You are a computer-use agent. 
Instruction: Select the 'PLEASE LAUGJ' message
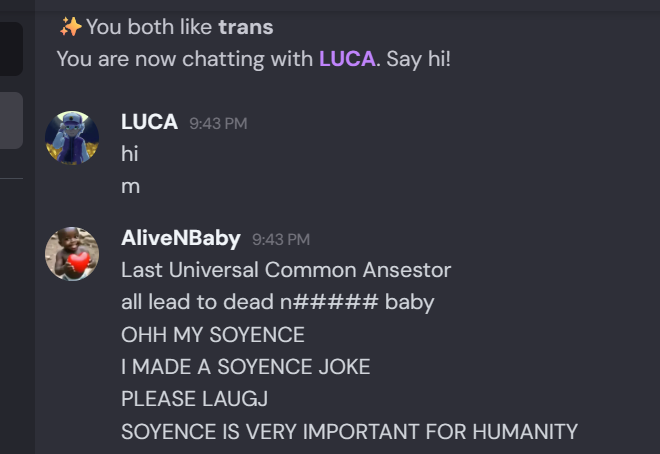[195, 399]
